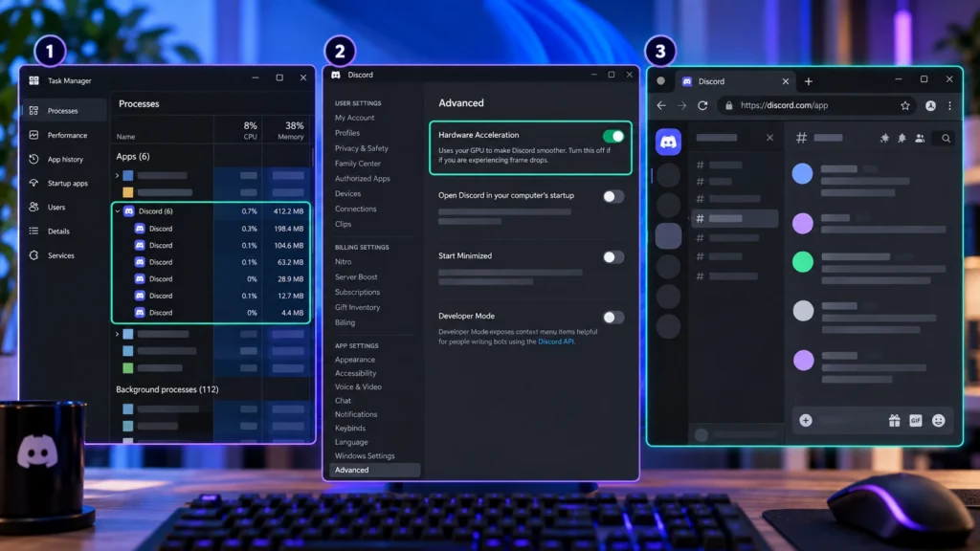Click 412.2 MB memory value for Discord
980x551 pixels.
288,211
